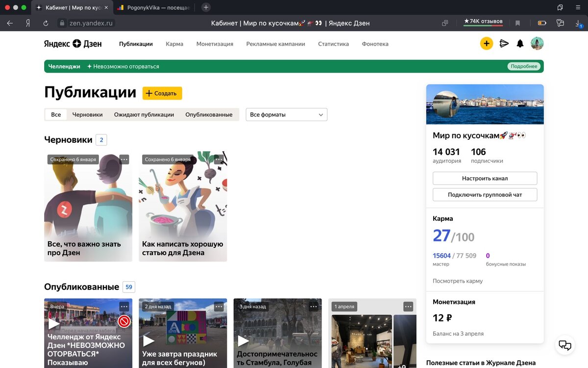Open the chat support bubble icon
This screenshot has height=368, width=588.
[x=565, y=345]
